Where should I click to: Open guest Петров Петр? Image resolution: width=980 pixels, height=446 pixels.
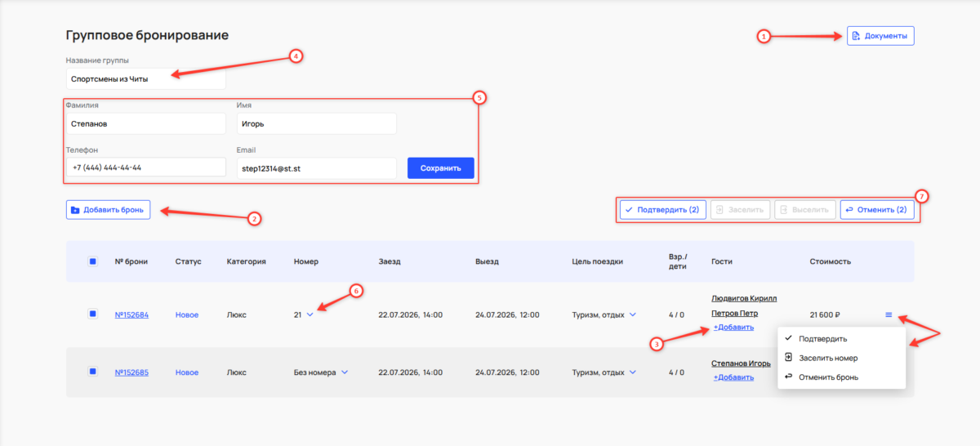pyautogui.click(x=735, y=313)
